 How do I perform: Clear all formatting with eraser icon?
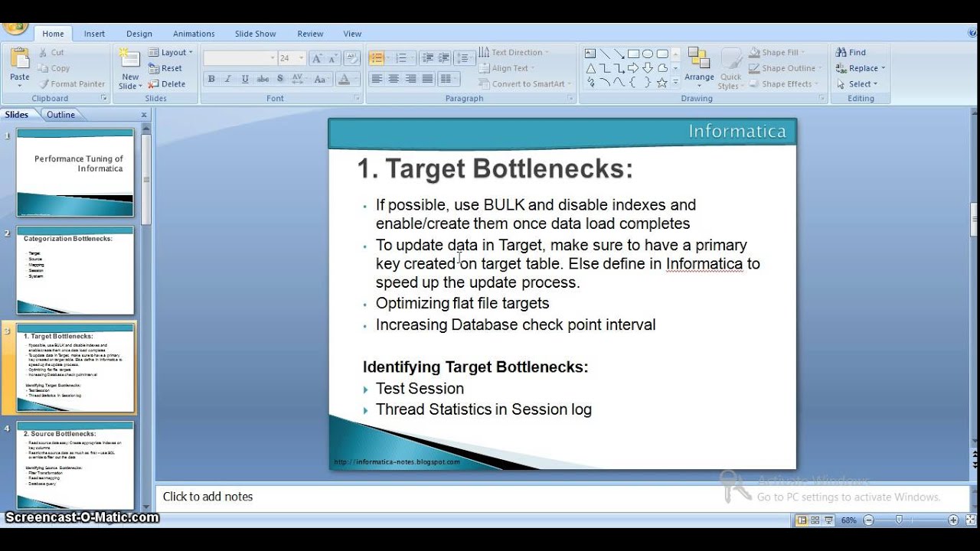click(x=352, y=58)
